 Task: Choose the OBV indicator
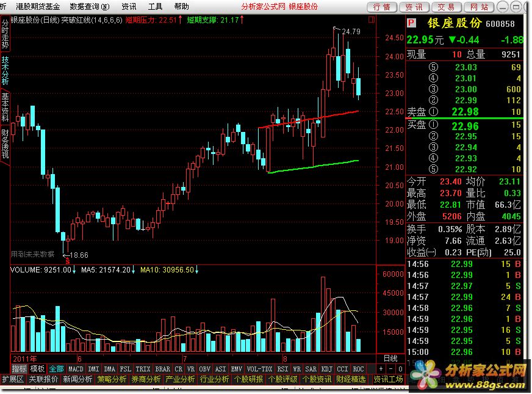[204, 369]
